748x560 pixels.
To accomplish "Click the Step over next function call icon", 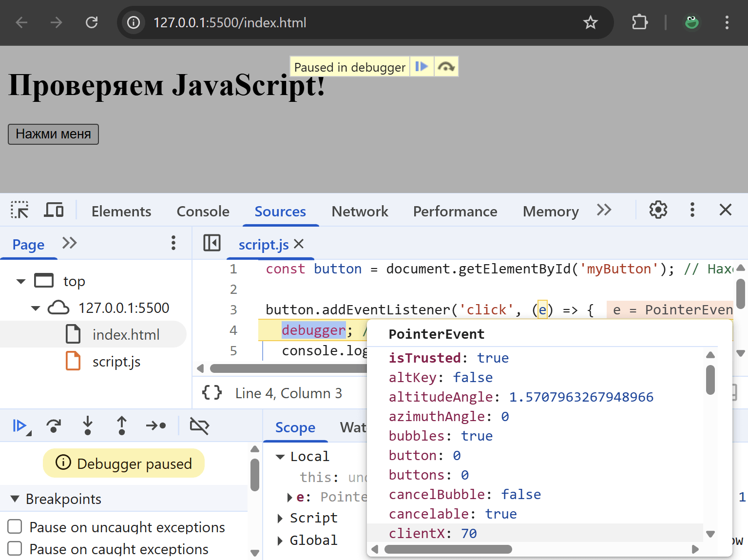I will (x=54, y=426).
